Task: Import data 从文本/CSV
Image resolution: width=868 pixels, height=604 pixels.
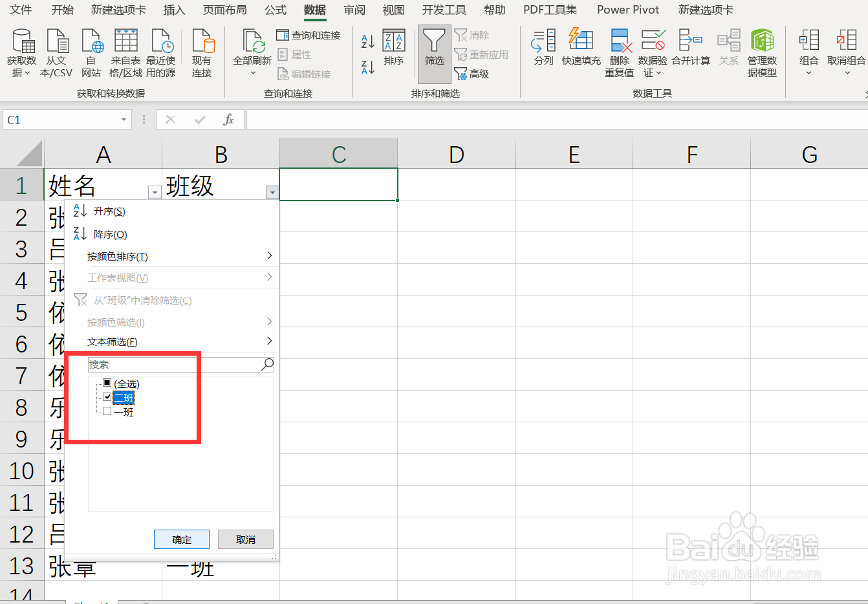Action: pyautogui.click(x=56, y=53)
